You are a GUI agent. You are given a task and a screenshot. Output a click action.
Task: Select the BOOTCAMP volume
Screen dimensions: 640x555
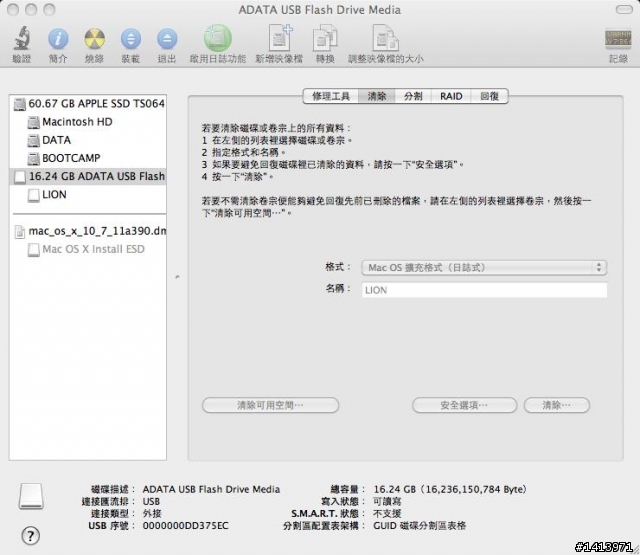click(88, 158)
